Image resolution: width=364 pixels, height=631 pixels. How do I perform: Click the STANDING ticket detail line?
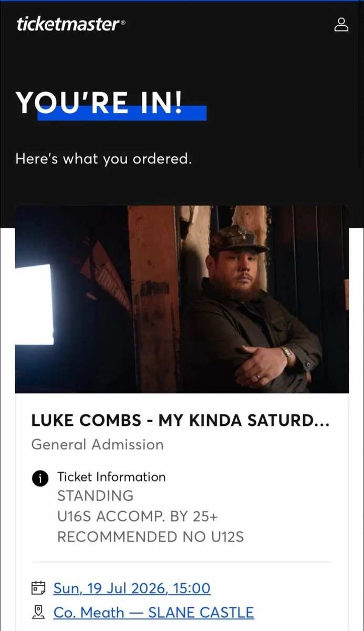point(95,495)
